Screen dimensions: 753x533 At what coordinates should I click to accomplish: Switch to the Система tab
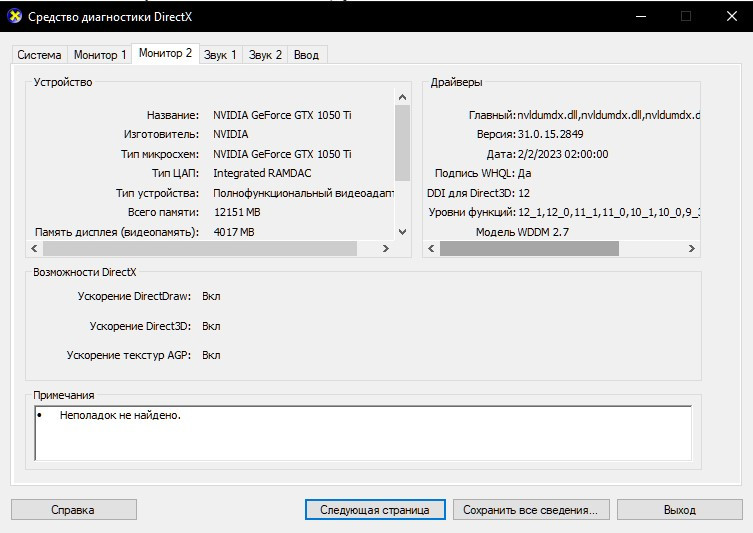(39, 55)
